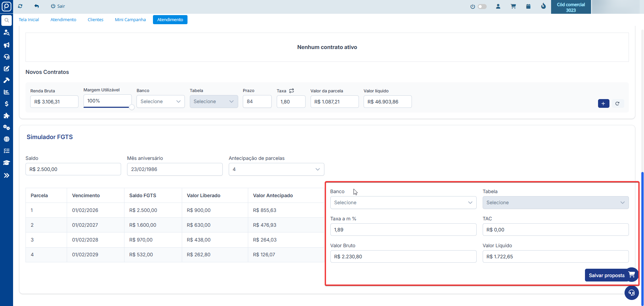Click the dollar sign sidebar icon
This screenshot has height=306, width=644.
pyautogui.click(x=6, y=104)
